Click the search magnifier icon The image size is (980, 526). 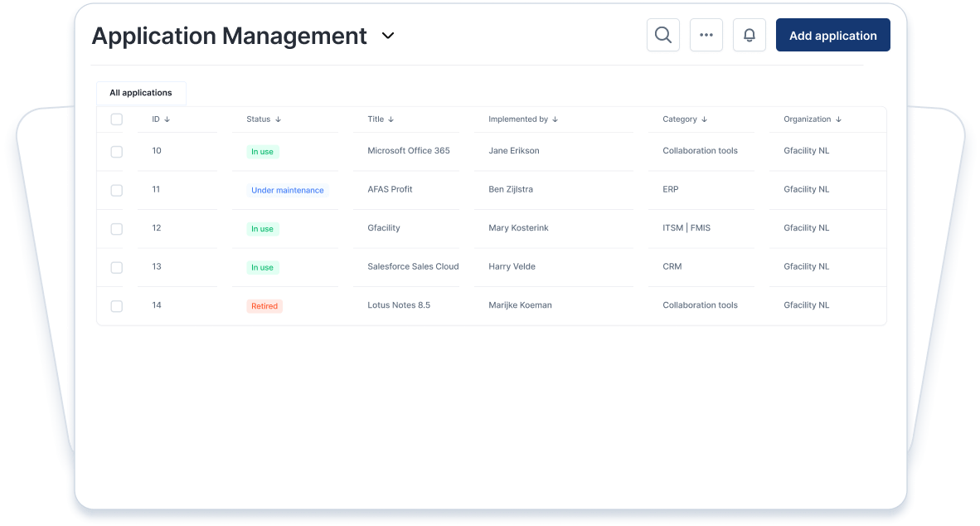click(x=662, y=35)
